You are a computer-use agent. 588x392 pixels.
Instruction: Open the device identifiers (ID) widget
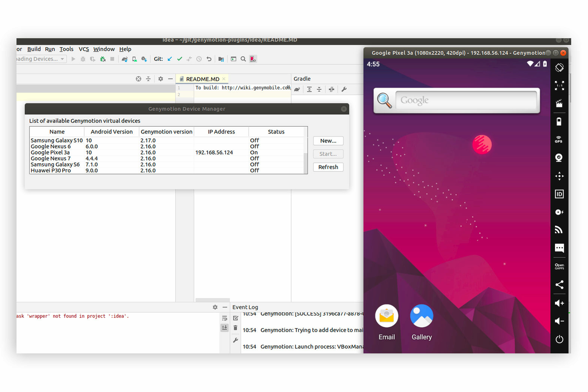[559, 194]
